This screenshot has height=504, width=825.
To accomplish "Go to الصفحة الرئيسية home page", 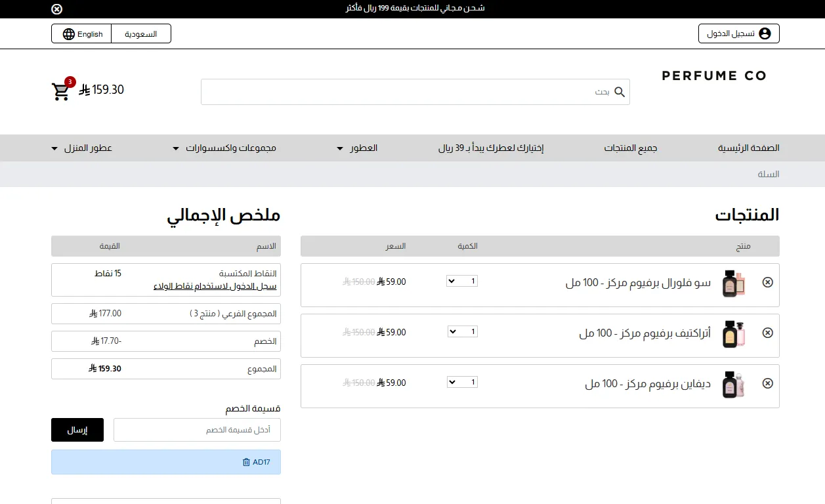I will point(749,148).
